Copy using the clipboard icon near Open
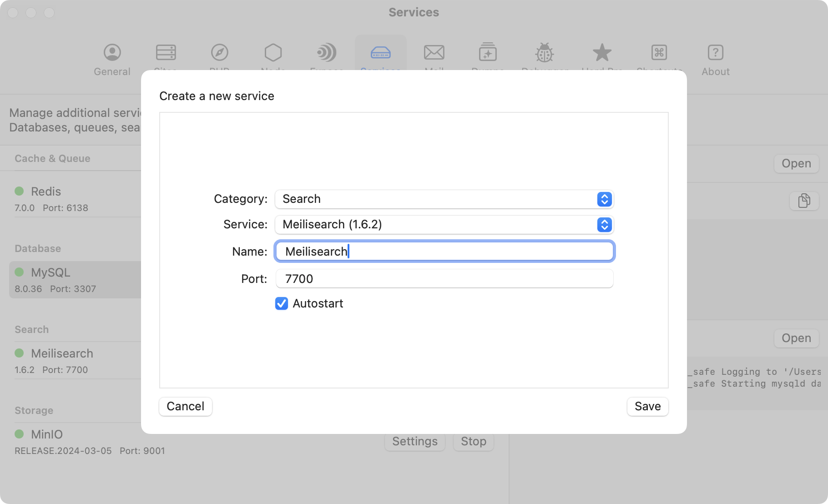The height and width of the screenshot is (504, 828). click(x=804, y=201)
